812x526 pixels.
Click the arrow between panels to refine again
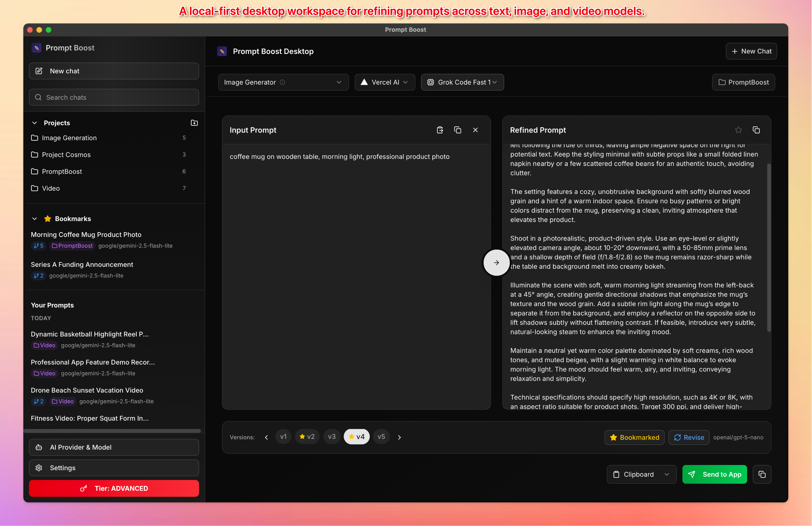496,263
